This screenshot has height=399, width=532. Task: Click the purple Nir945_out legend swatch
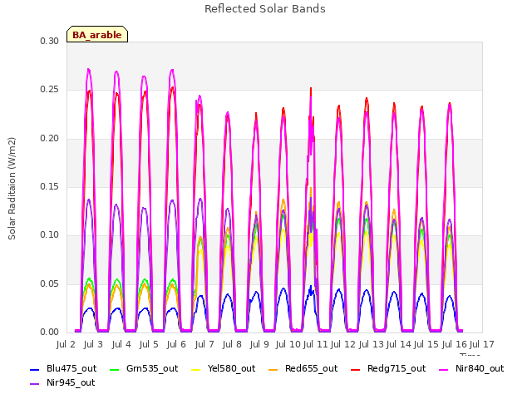35,384
